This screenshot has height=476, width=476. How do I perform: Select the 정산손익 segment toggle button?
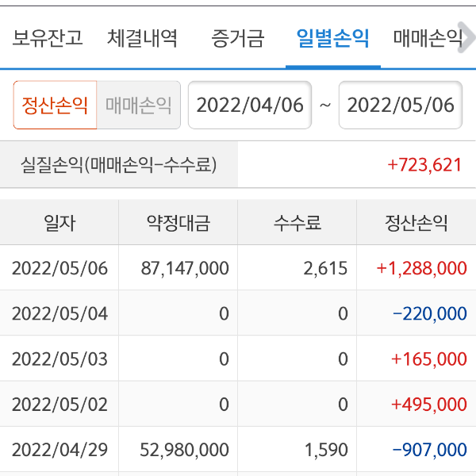coord(55,106)
